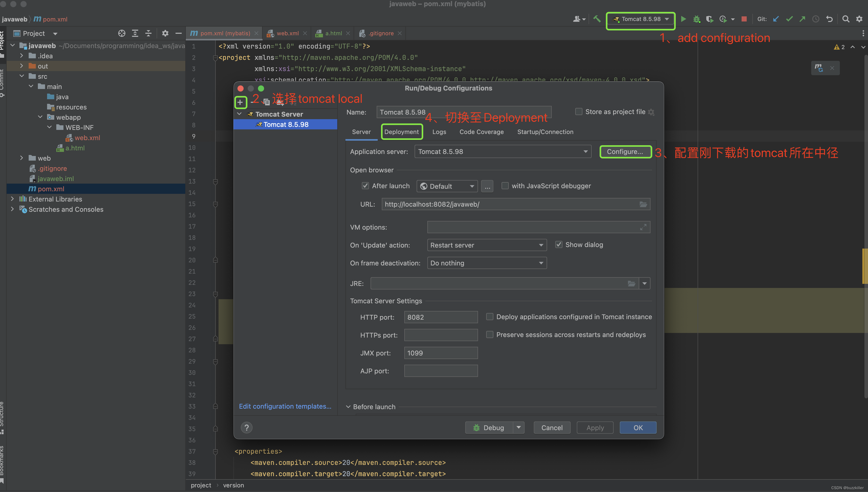The width and height of the screenshot is (868, 492).
Task: Click Edit configuration templates link
Action: click(x=285, y=406)
